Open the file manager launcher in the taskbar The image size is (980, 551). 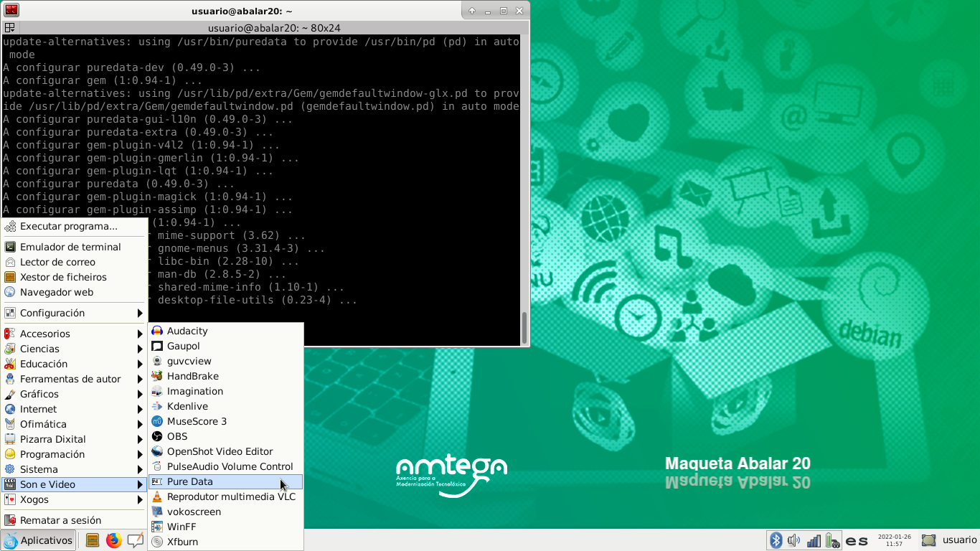pos(93,540)
